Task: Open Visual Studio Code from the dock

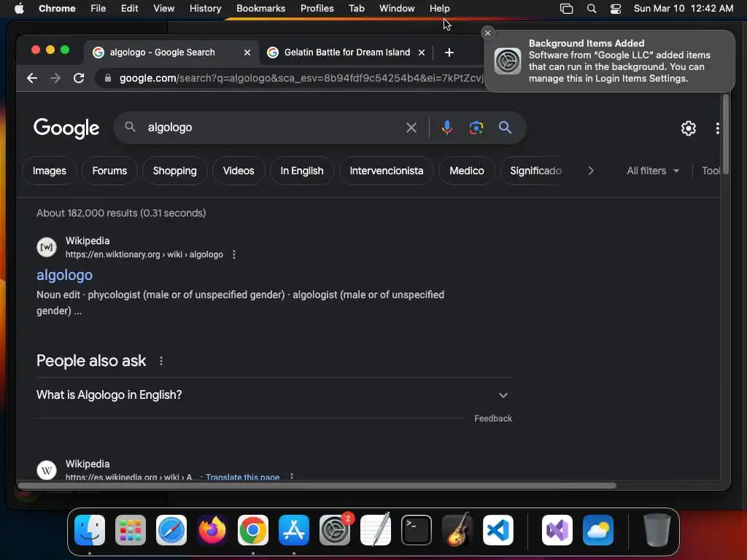Action: (498, 530)
